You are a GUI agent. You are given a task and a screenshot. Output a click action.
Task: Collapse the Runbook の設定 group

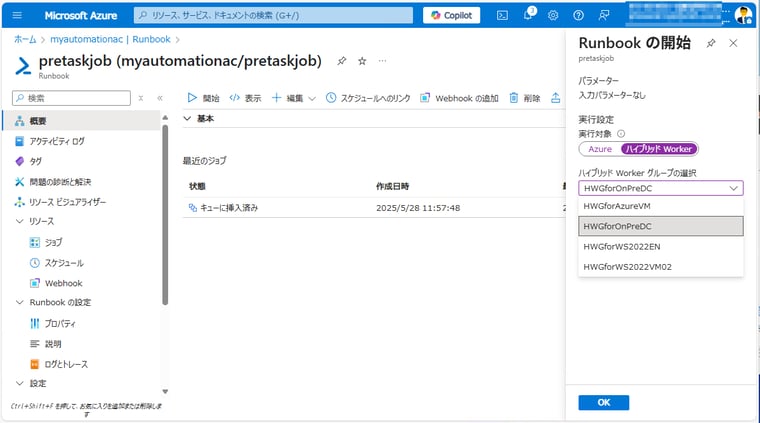click(x=19, y=302)
